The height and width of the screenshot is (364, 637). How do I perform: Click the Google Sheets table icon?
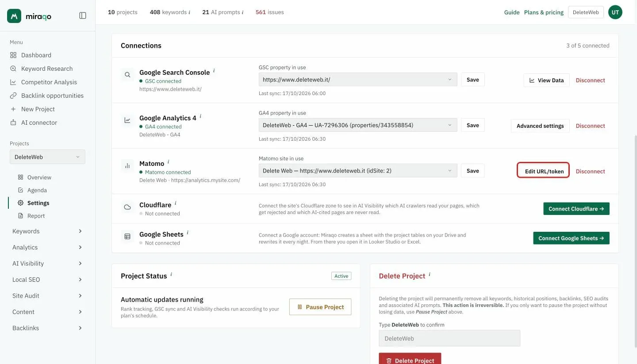[x=127, y=237]
